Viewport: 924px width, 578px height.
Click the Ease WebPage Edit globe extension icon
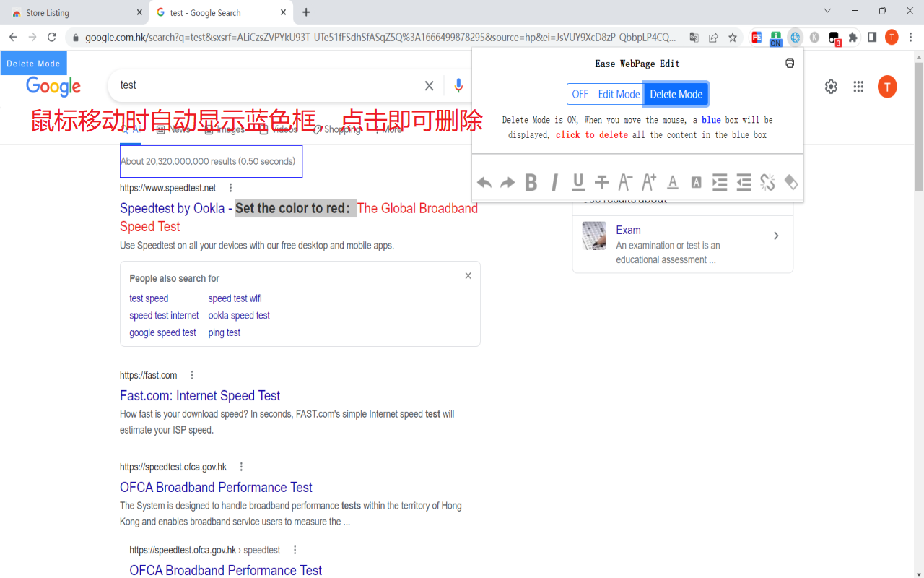tap(795, 37)
